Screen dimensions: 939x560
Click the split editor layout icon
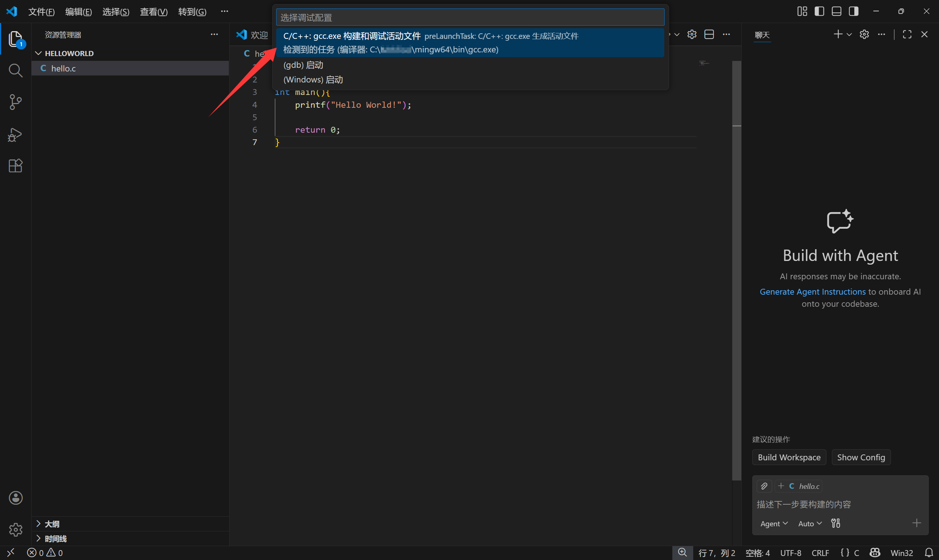click(x=709, y=34)
